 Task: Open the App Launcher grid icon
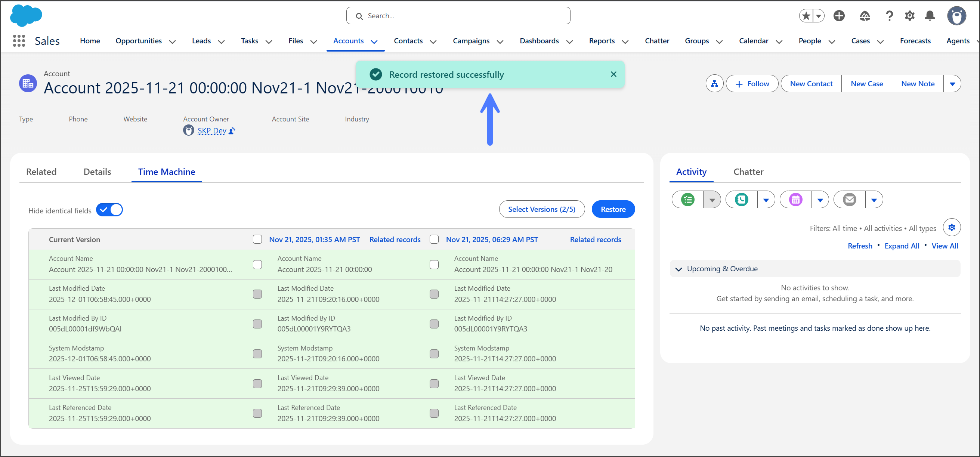(19, 41)
